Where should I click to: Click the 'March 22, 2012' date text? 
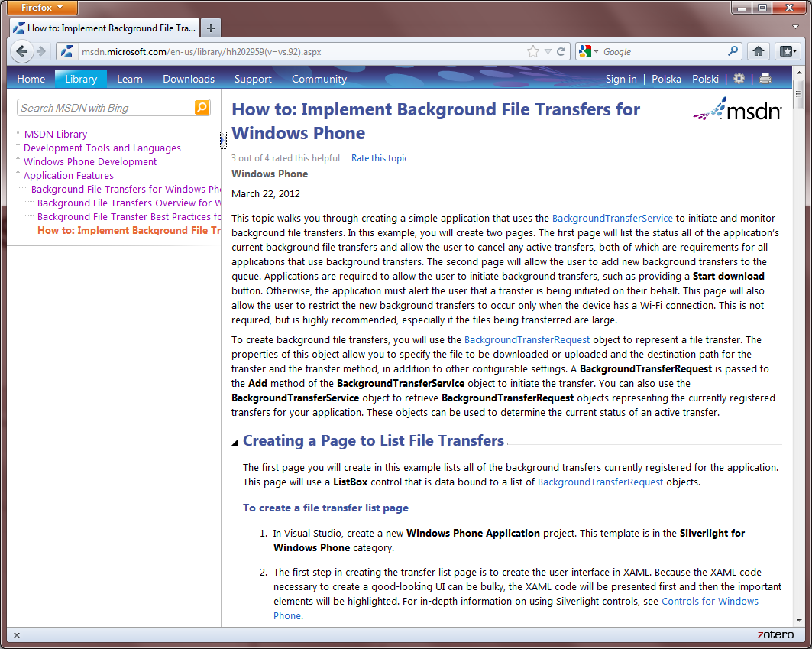[266, 194]
